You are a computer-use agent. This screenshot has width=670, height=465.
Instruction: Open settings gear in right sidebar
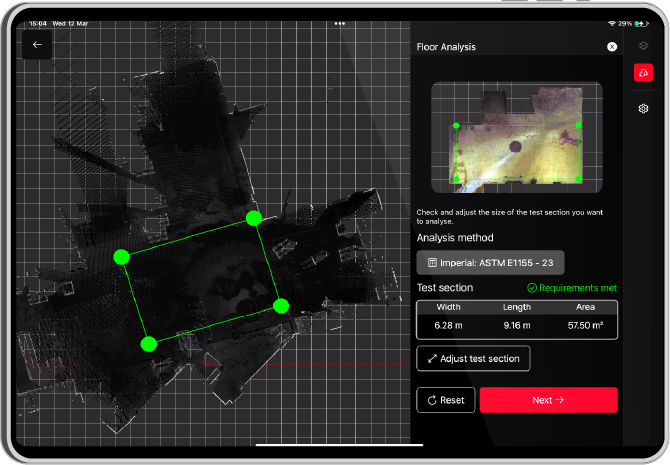[x=643, y=109]
